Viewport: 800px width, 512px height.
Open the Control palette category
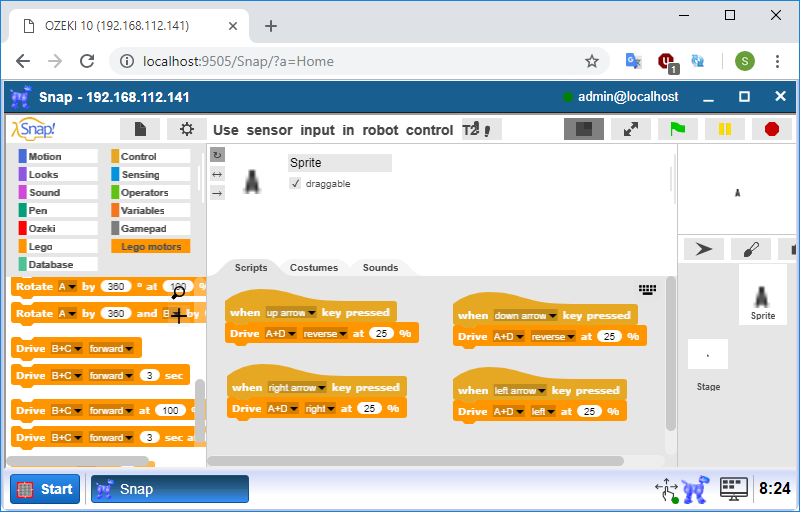coord(151,157)
